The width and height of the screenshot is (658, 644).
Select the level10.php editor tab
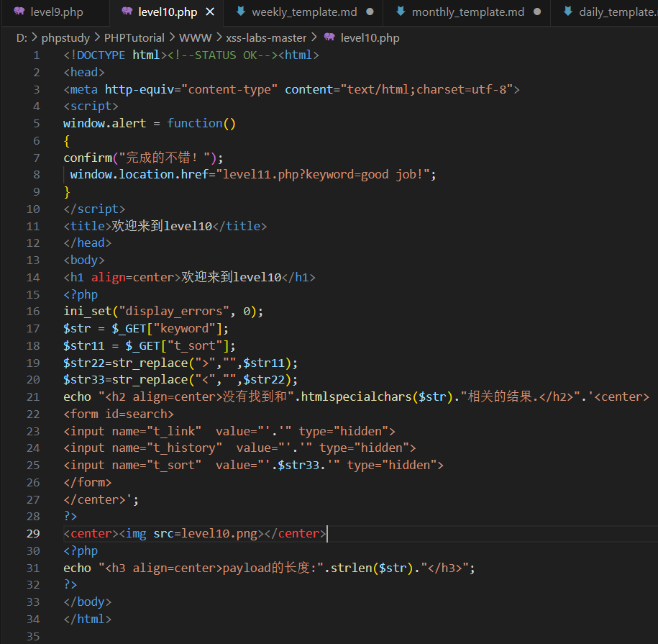point(168,12)
